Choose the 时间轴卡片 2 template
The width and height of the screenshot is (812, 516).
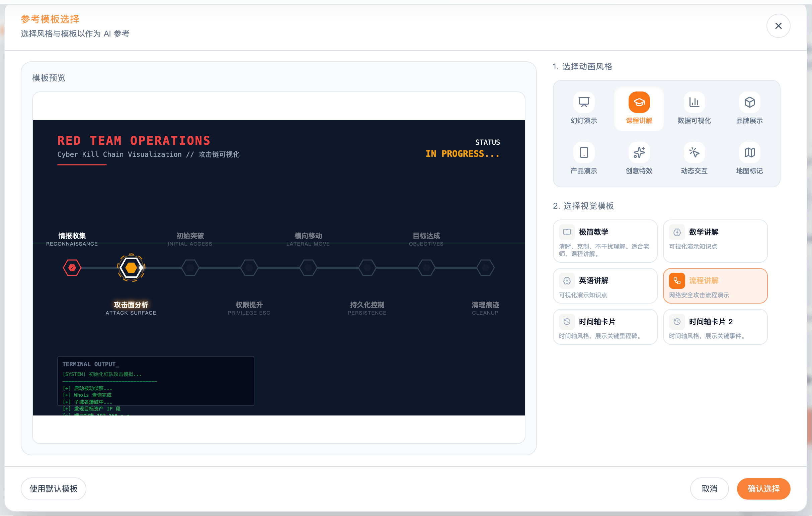715,327
